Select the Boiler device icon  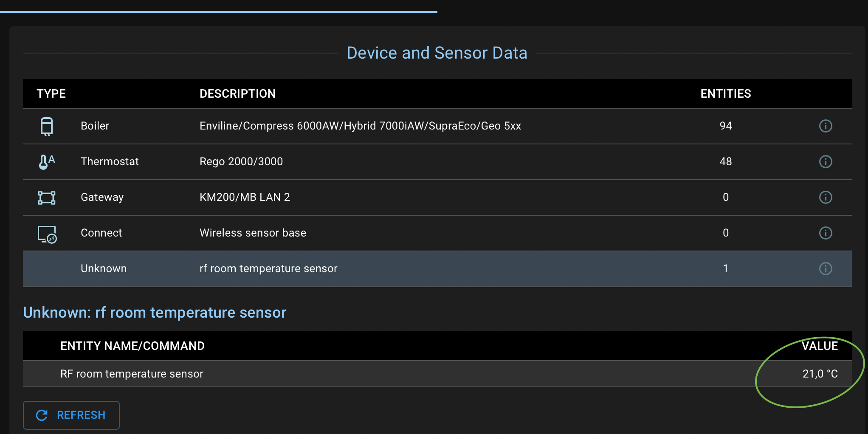(46, 126)
